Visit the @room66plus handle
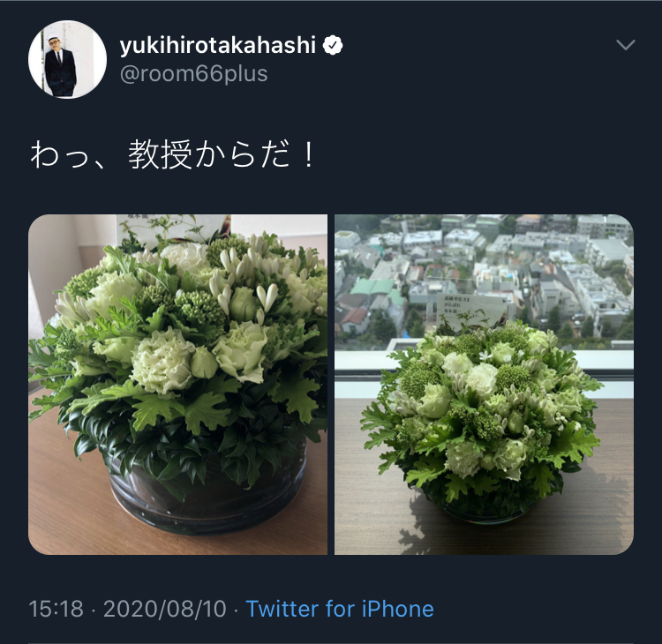 194,74
